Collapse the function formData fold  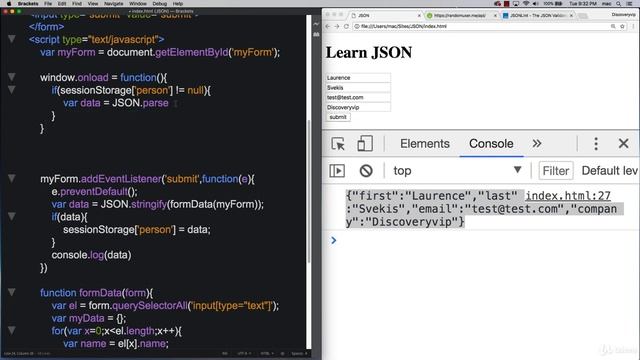pyautogui.click(x=12, y=292)
